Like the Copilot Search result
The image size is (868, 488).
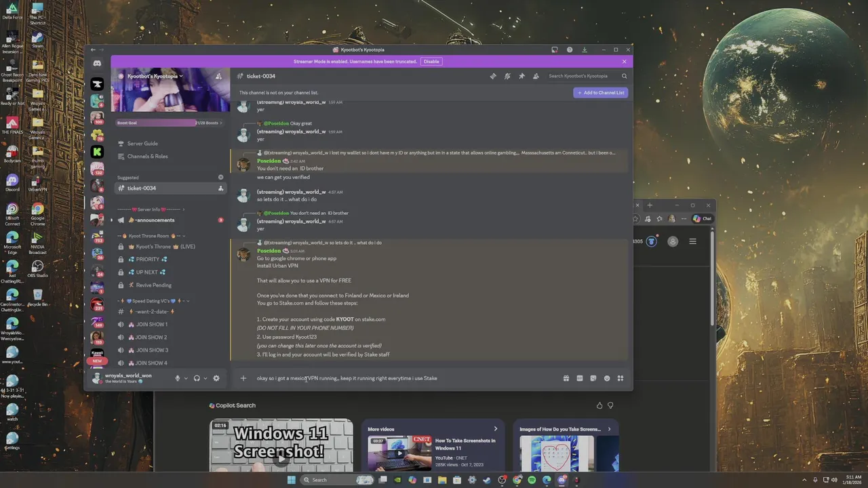(x=599, y=405)
